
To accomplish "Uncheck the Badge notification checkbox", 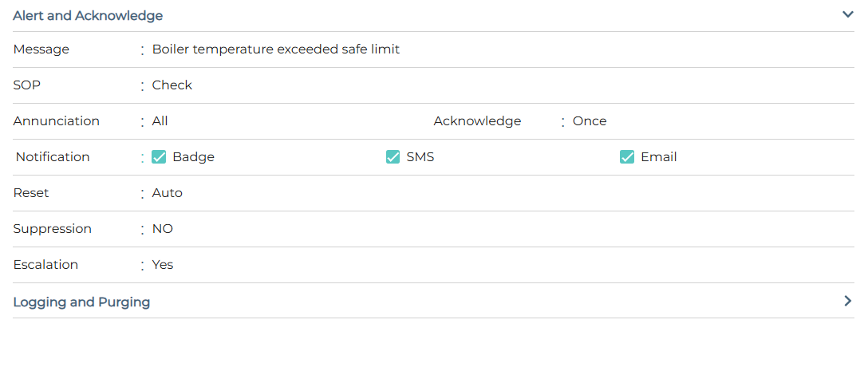I will 159,157.
